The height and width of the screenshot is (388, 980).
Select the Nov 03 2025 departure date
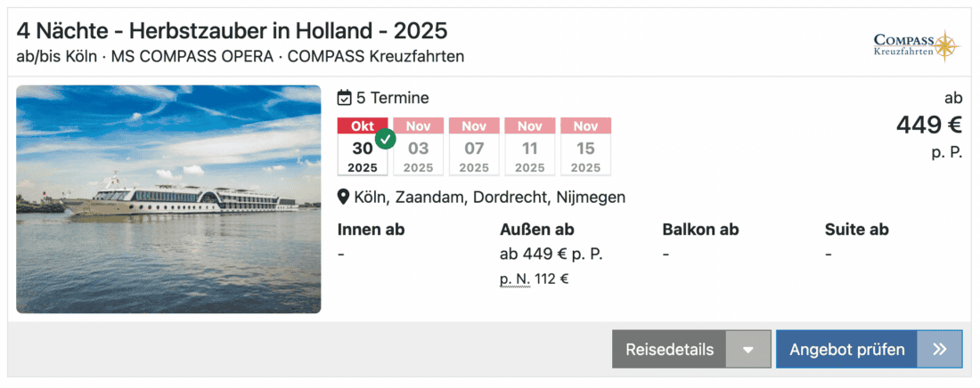(x=418, y=148)
